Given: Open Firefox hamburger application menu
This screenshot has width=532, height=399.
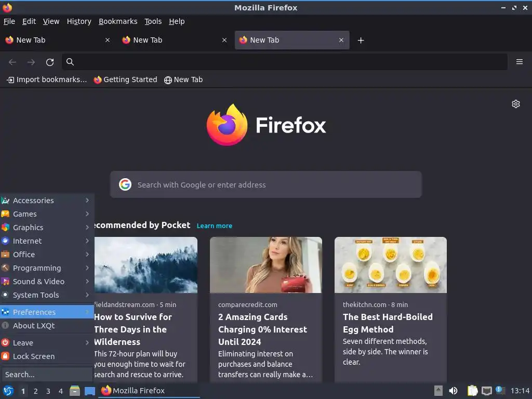Looking at the screenshot, I should pos(519,62).
